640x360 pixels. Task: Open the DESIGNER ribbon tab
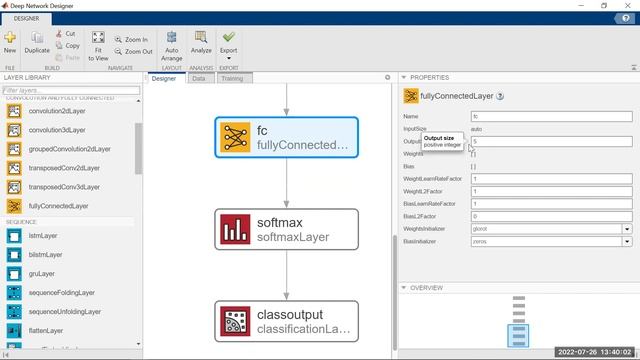26,18
